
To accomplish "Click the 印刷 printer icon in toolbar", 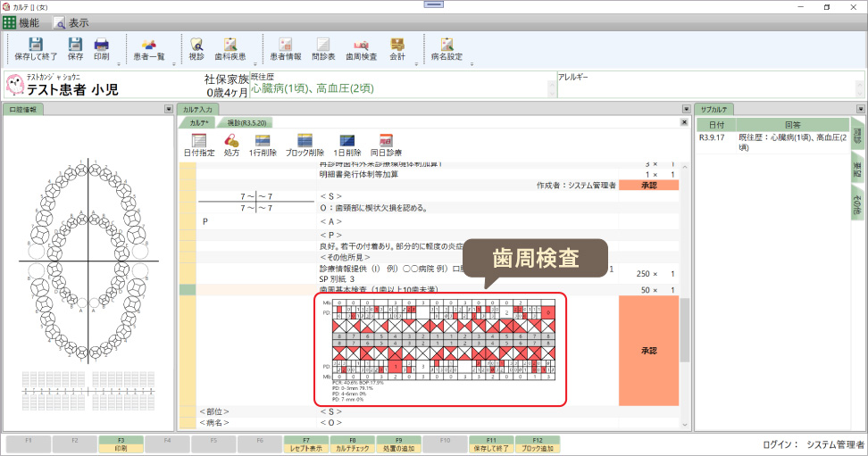I will [x=102, y=48].
